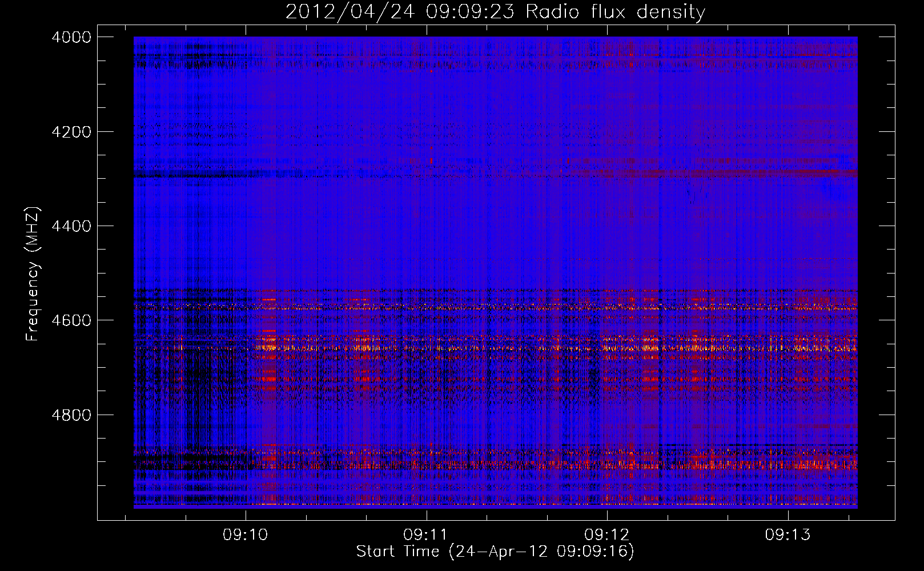Click the plot title "Radio flux density"
The height and width of the screenshot is (571, 924).
coord(616,12)
